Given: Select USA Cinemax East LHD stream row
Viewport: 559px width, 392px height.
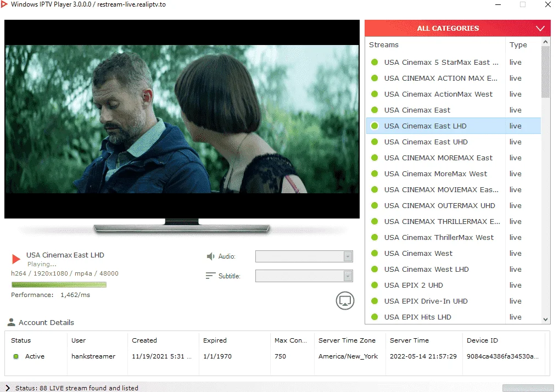Looking at the screenshot, I should (x=454, y=126).
